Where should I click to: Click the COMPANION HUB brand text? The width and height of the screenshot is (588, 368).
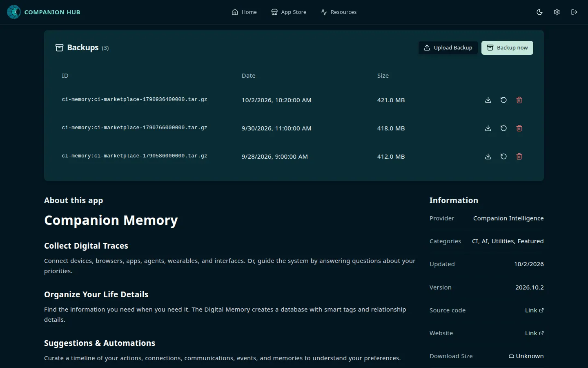(x=52, y=12)
